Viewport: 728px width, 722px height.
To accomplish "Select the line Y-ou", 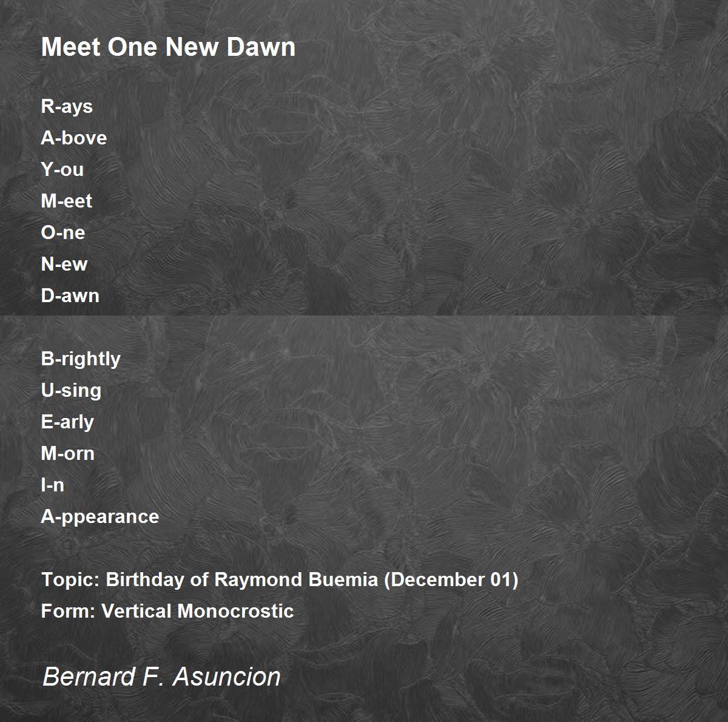I will coord(62,170).
